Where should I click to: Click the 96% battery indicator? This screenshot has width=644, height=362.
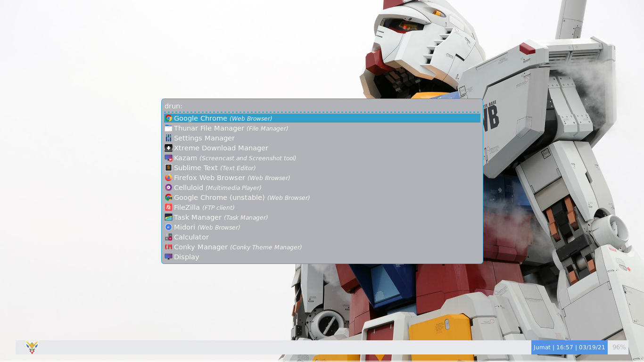point(619,347)
